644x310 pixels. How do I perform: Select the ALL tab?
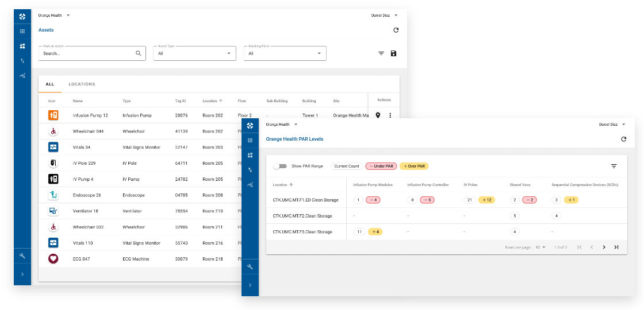[x=49, y=84]
